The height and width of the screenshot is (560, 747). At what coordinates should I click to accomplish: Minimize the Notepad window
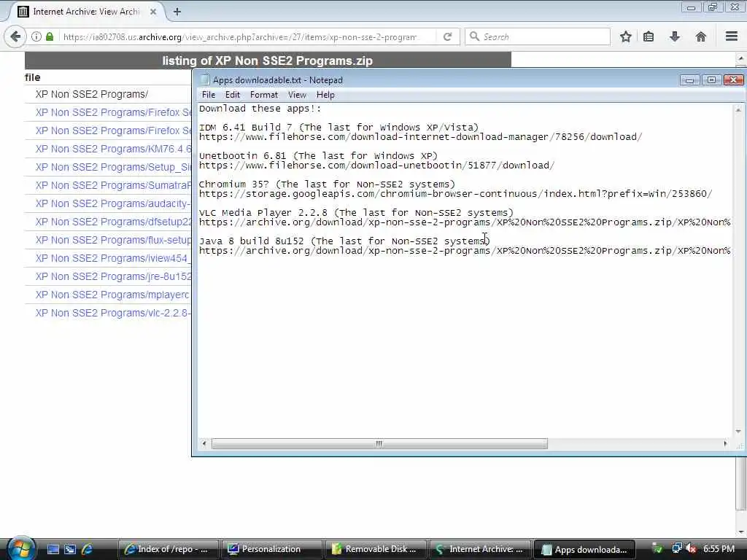[x=689, y=80]
